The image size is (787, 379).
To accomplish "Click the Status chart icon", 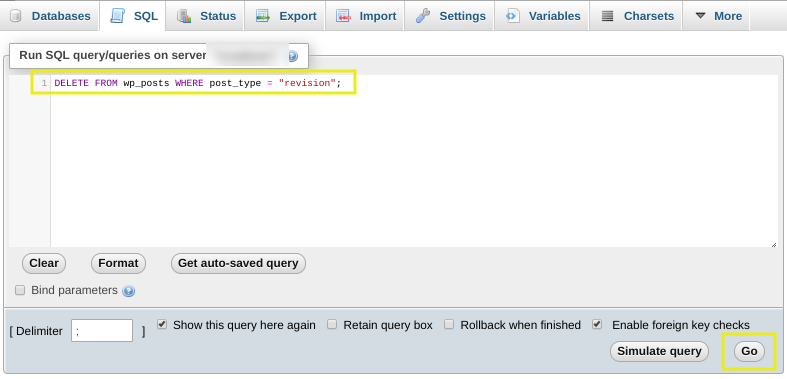I will [x=184, y=16].
